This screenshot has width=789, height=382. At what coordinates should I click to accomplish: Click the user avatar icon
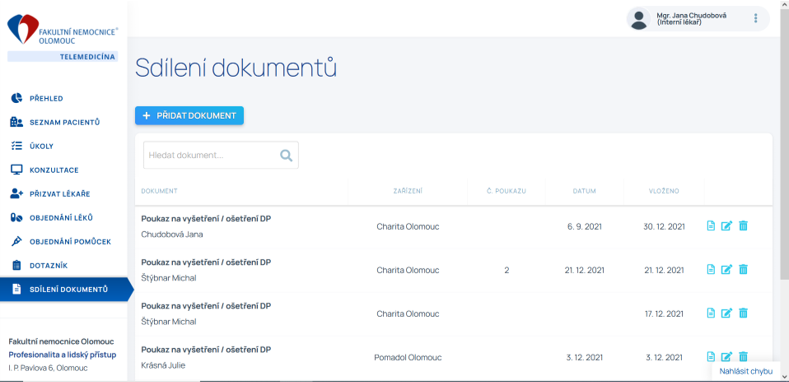point(639,20)
